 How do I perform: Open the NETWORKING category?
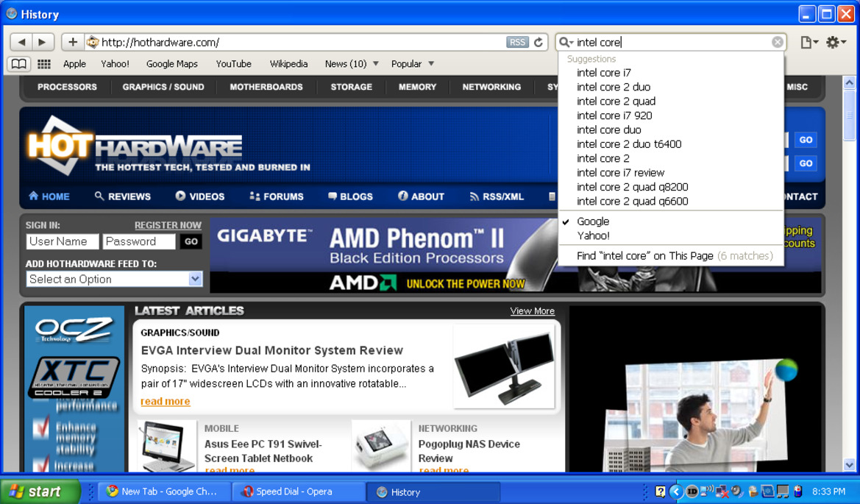click(491, 87)
